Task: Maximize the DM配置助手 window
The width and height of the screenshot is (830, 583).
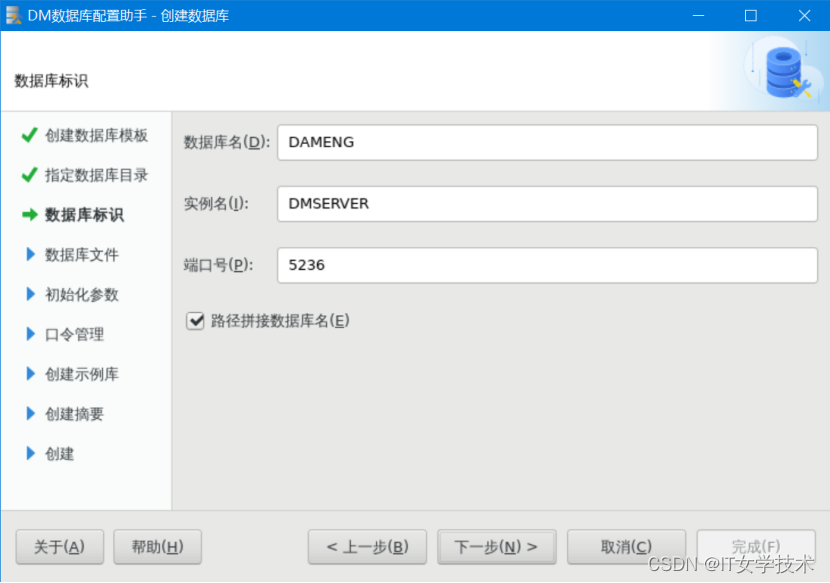Action: (751, 15)
